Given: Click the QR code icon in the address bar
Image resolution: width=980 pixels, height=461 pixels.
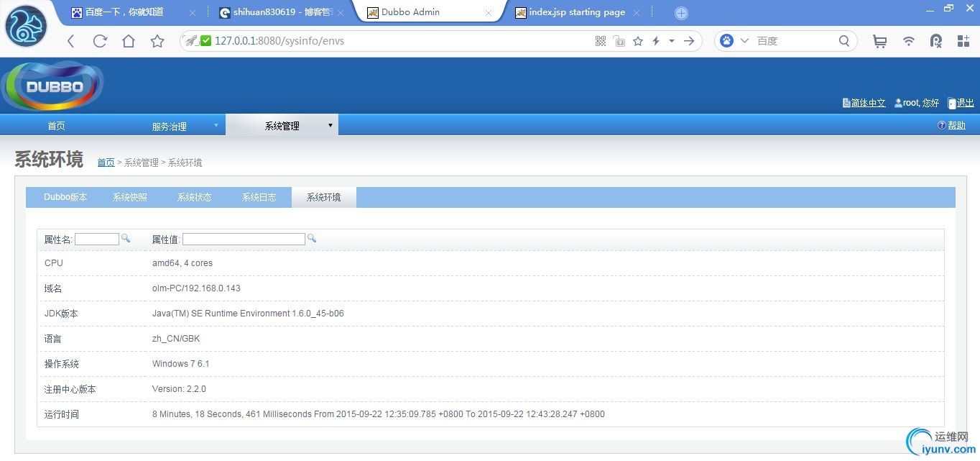Looking at the screenshot, I should 601,41.
